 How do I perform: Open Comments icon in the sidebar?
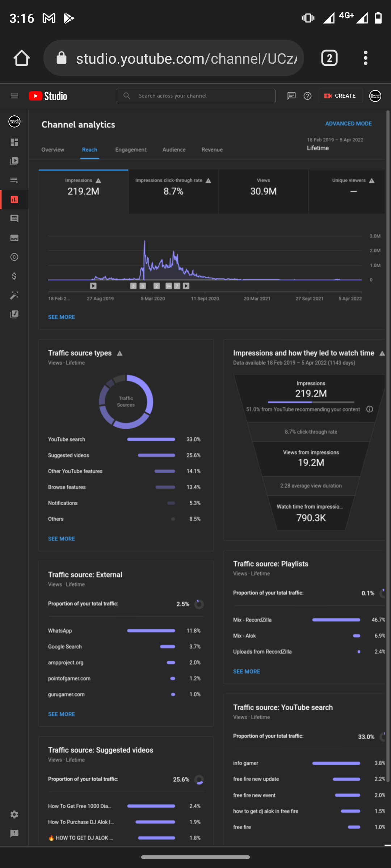(14, 218)
